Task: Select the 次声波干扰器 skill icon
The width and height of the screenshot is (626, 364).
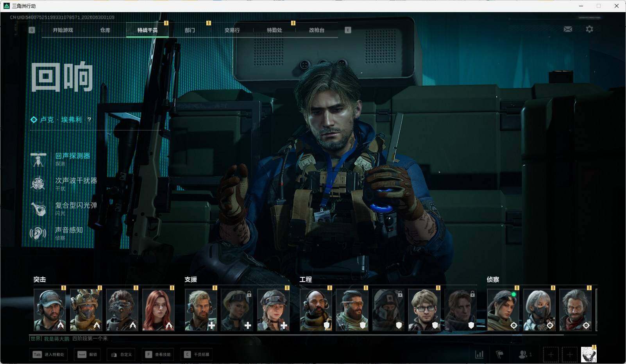Action: point(38,184)
